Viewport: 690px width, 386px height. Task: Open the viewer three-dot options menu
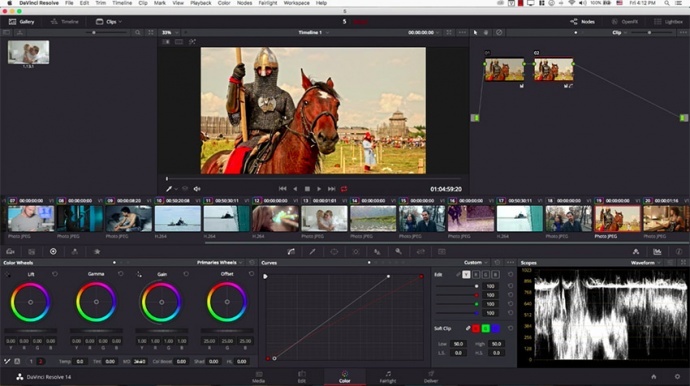(x=462, y=33)
